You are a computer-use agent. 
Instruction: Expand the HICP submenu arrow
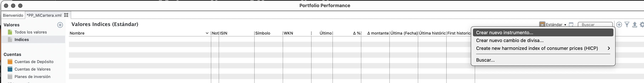click(609, 48)
